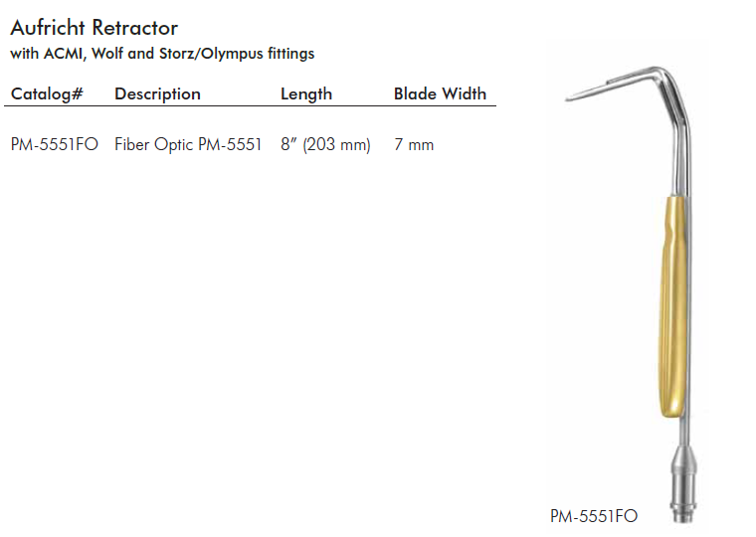Click the pointed blade tip of the retractor
This screenshot has height=537, width=756.
[571, 96]
